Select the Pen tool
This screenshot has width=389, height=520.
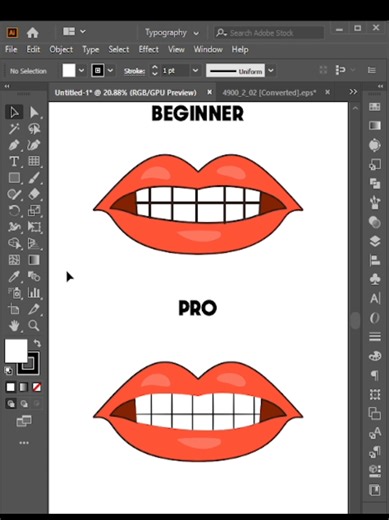pos(14,145)
